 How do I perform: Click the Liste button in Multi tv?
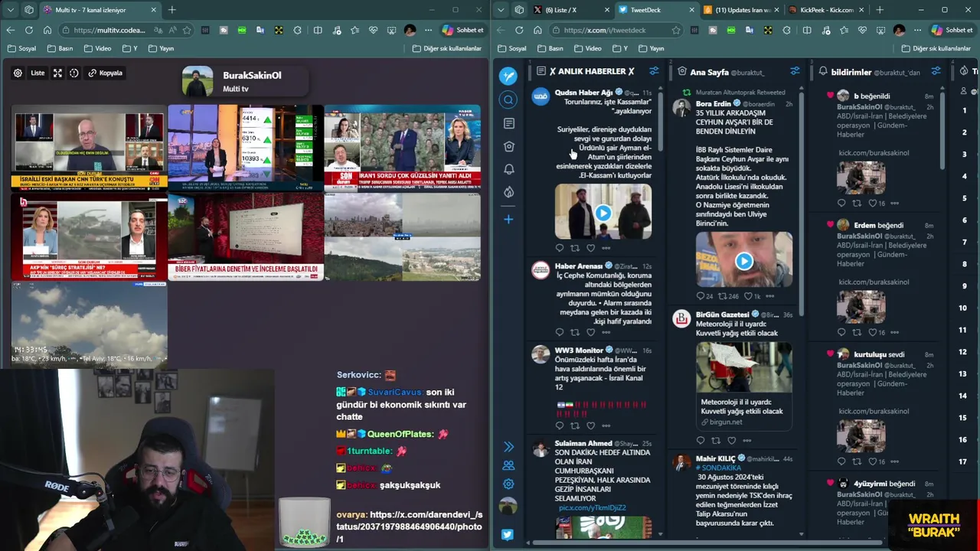click(x=38, y=73)
